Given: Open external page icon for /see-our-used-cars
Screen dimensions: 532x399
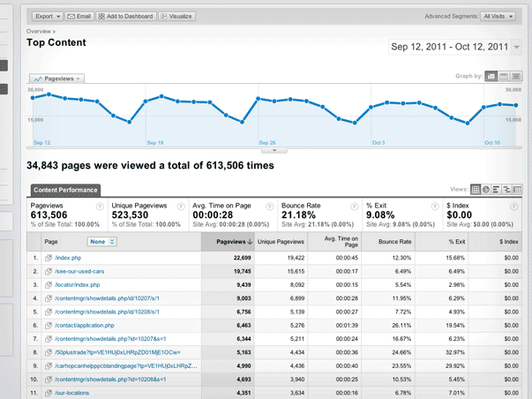Looking at the screenshot, I should pyautogui.click(x=49, y=271).
